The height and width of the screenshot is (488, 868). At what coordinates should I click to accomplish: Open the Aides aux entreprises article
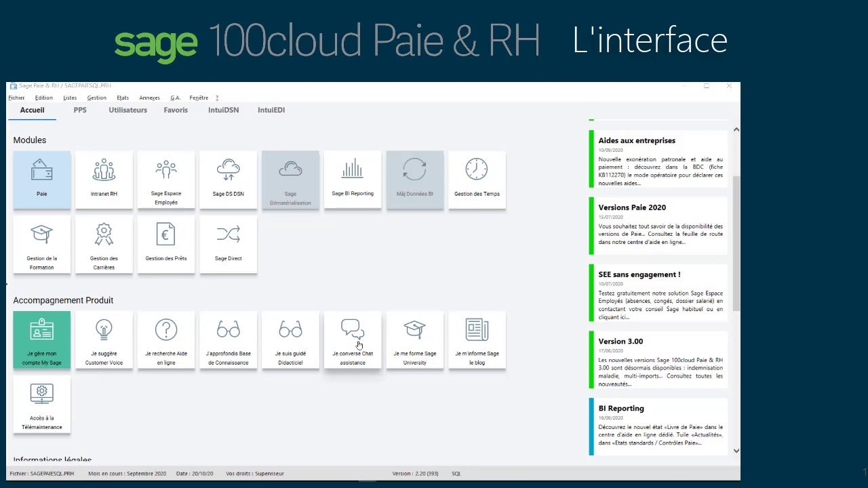pos(656,157)
